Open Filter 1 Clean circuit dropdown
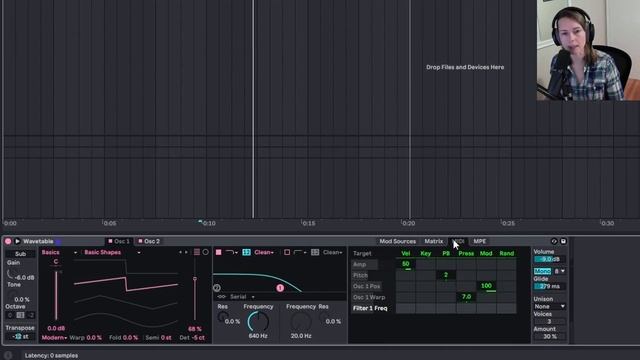The width and height of the screenshot is (640, 360). tap(264, 252)
